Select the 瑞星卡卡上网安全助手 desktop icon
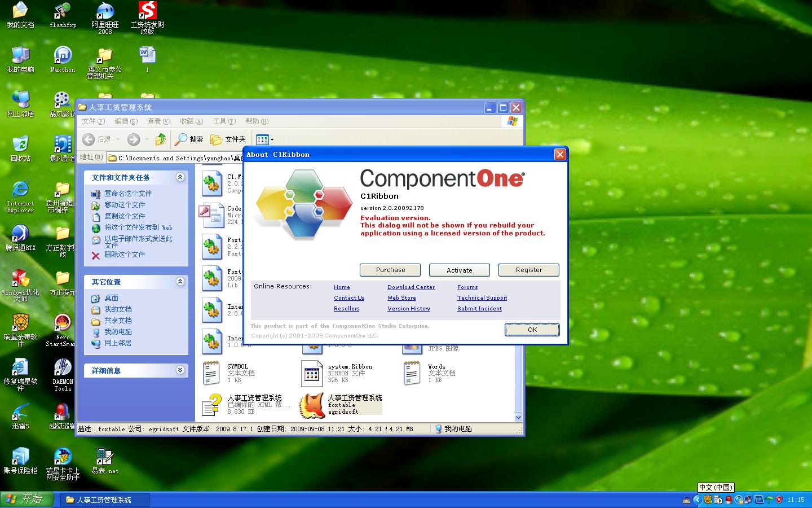The width and height of the screenshot is (812, 508). pyautogui.click(x=63, y=464)
